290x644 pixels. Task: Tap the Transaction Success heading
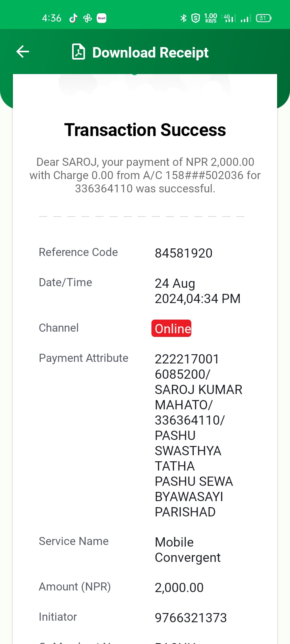pyautogui.click(x=145, y=130)
